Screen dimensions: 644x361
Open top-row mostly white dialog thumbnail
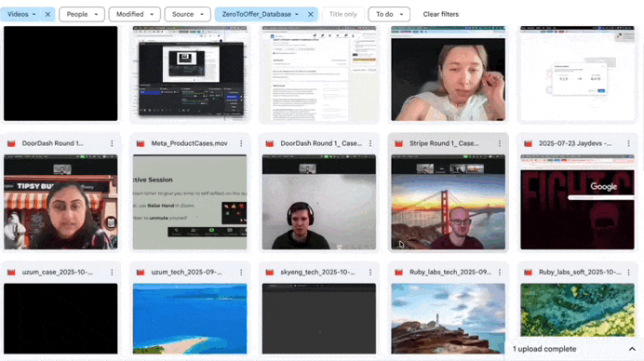[578, 74]
